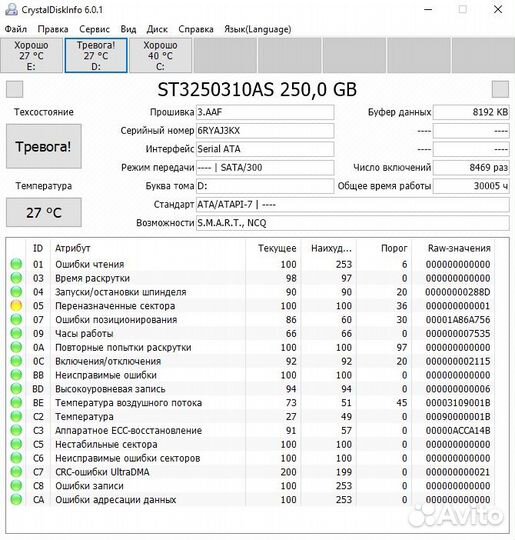Click green status icon for CRC-ошибки UltraDMA
This screenshot has width=515, height=540.
coord(16,472)
